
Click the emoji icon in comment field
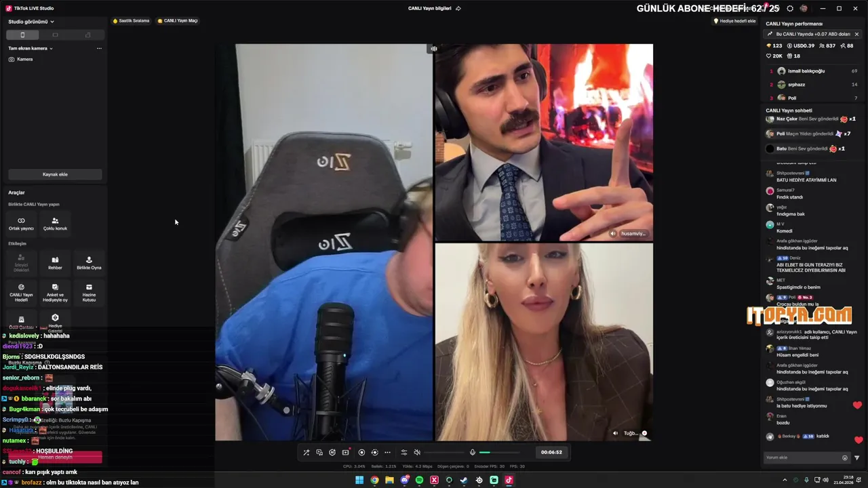tap(845, 457)
